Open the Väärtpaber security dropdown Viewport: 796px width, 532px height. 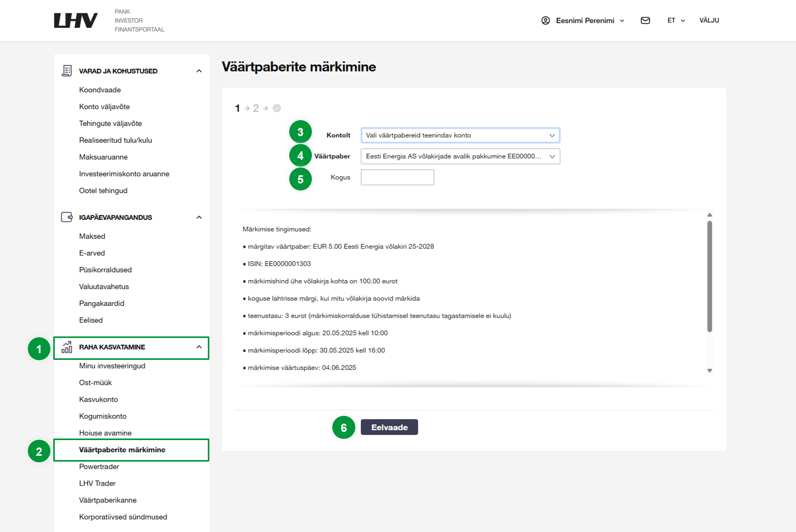click(x=460, y=156)
